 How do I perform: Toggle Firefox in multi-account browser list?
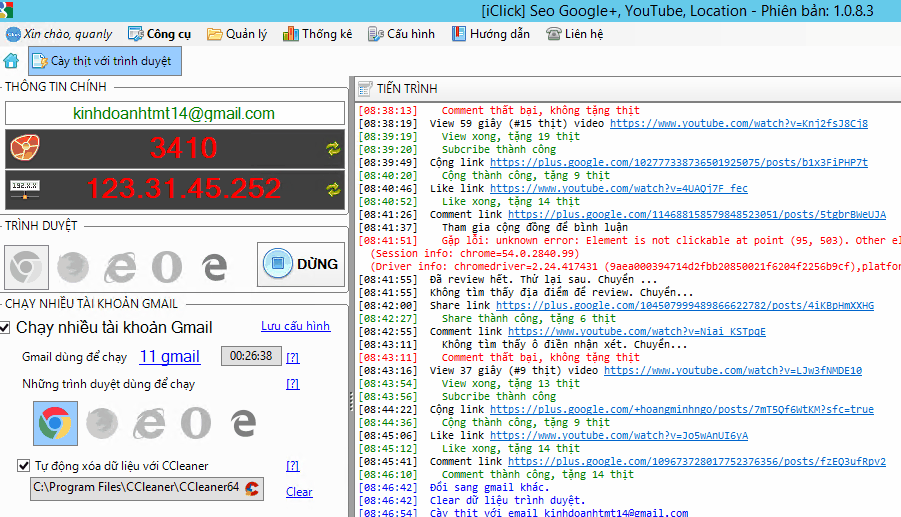102,423
